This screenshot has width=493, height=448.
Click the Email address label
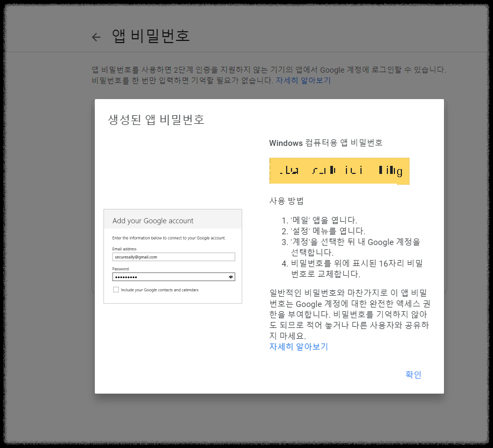pos(124,249)
